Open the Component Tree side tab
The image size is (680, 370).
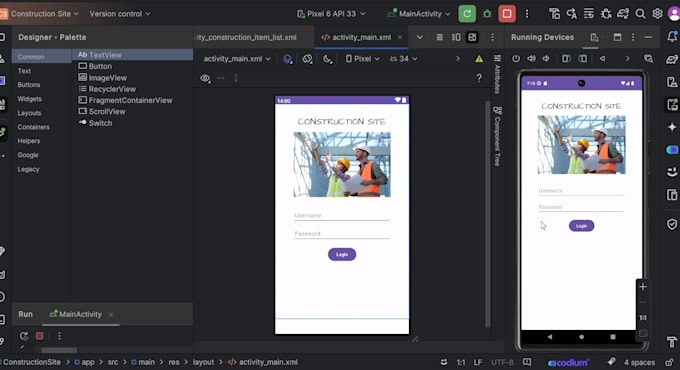pos(497,136)
